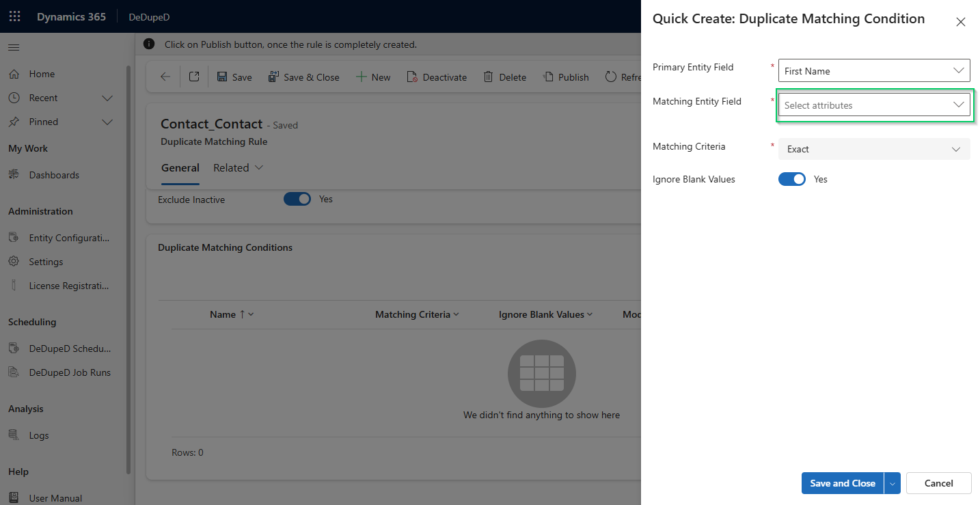The image size is (980, 505).
Task: Open the Dynamics 365 app launcher grid
Action: coord(14,16)
